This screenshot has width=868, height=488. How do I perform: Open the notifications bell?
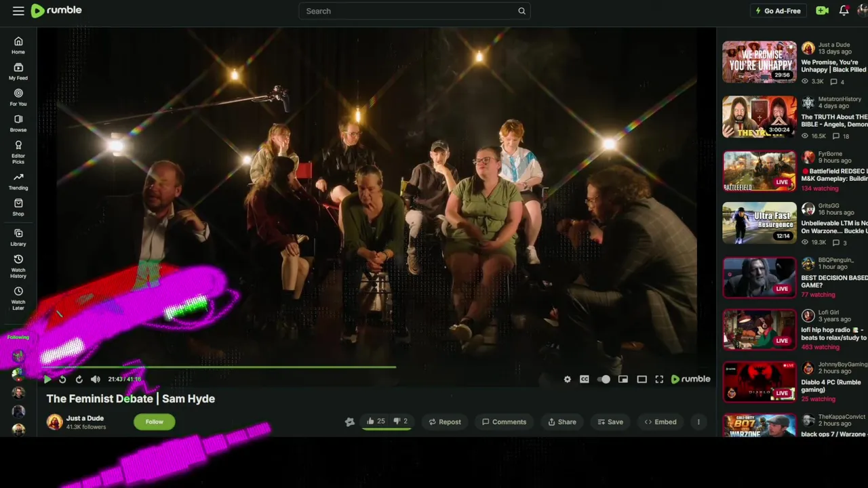[x=844, y=11]
